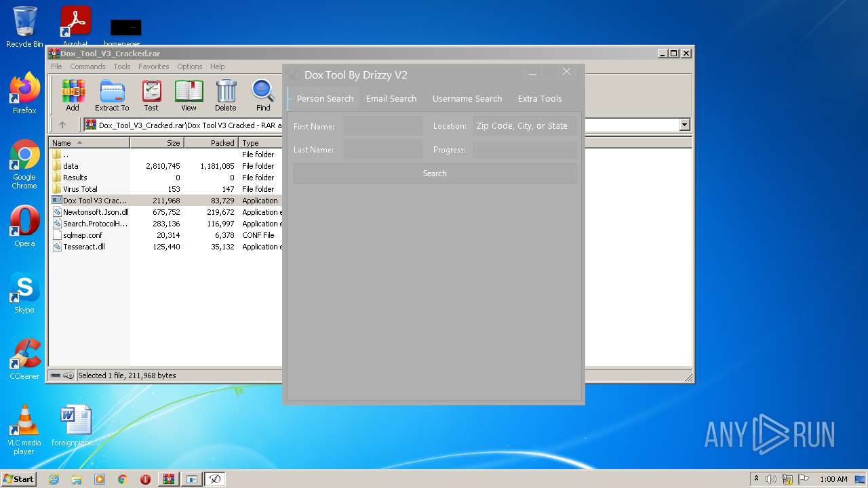Screen dimensions: 868x488
Task: Switch to the Extra Tools tab
Action: [x=540, y=99]
